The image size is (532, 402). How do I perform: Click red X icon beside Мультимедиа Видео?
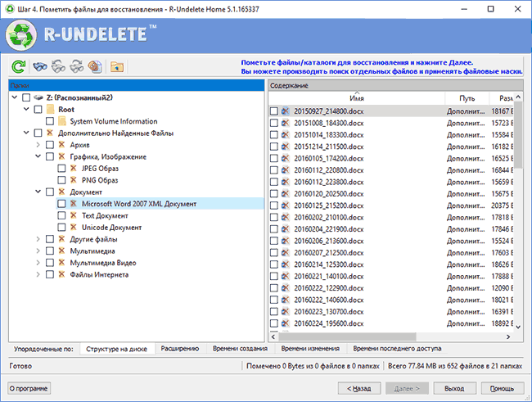(x=61, y=263)
